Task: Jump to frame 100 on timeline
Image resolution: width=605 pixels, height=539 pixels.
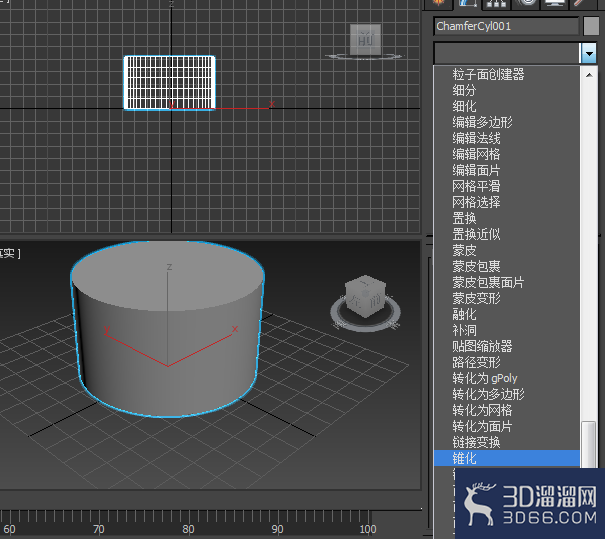Action: coord(367,529)
